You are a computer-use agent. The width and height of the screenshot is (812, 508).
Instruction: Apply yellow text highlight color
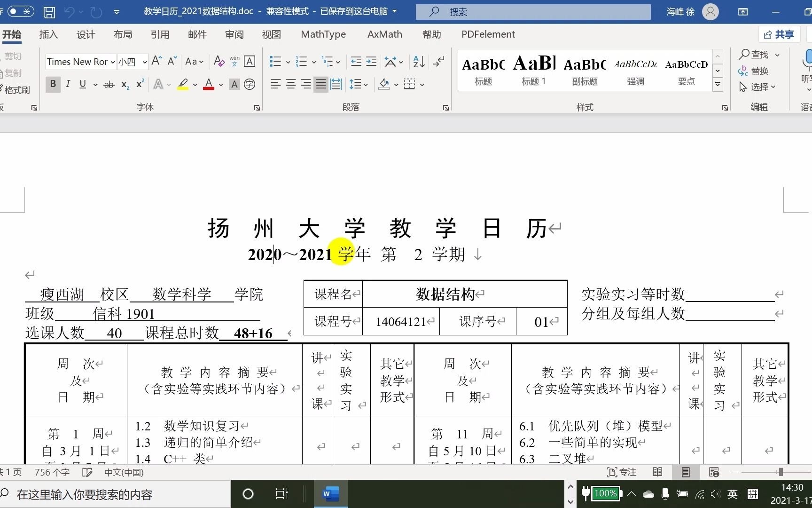pyautogui.click(x=183, y=84)
